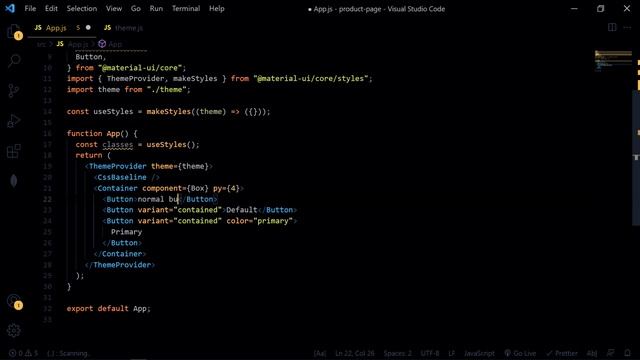Open the Run and Debug view
This screenshot has width=640, height=360.
coord(13,121)
